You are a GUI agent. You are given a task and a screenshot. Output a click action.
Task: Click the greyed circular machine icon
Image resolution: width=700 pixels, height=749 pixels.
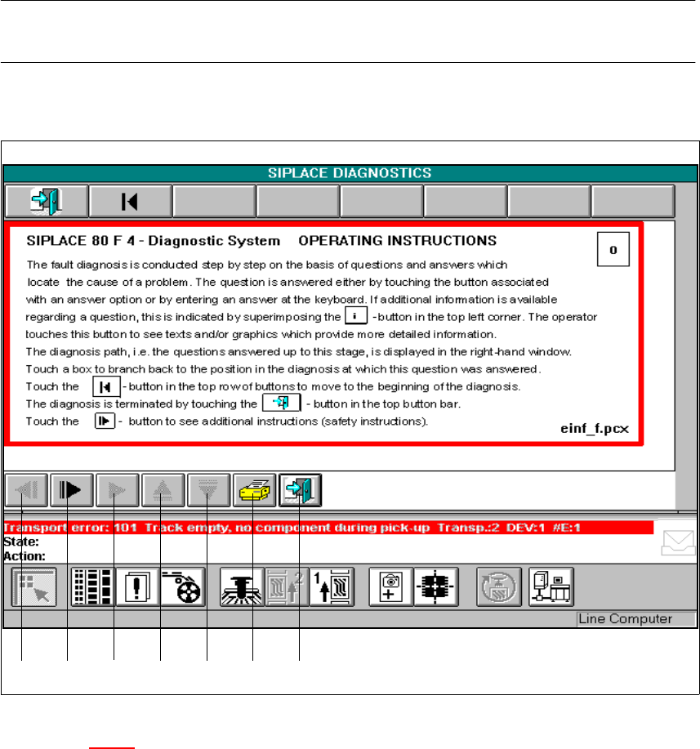[x=499, y=587]
